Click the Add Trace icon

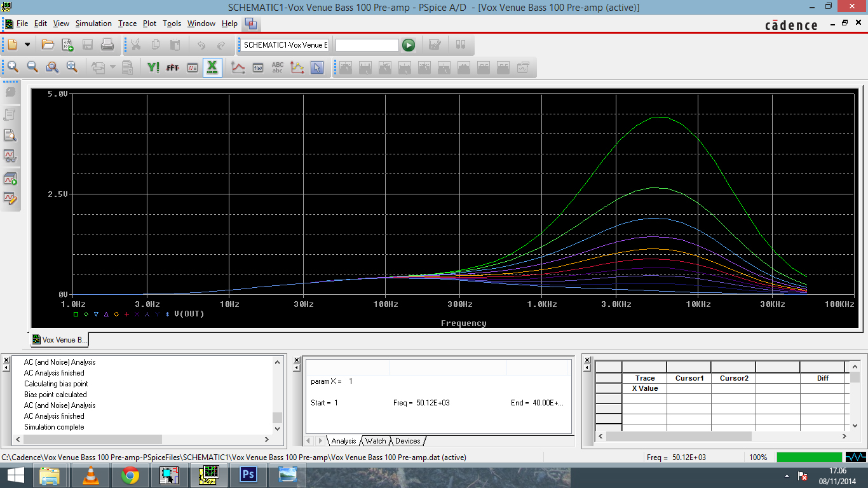[x=238, y=67]
